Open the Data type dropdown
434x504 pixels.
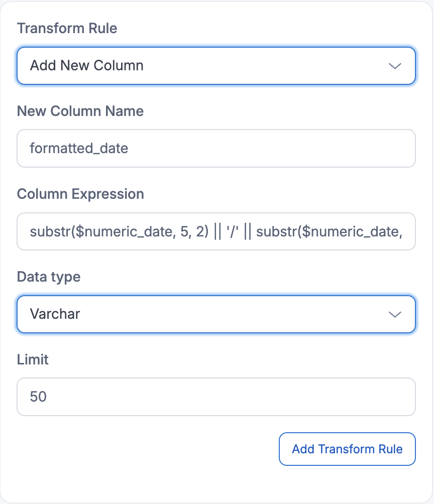[x=216, y=314]
